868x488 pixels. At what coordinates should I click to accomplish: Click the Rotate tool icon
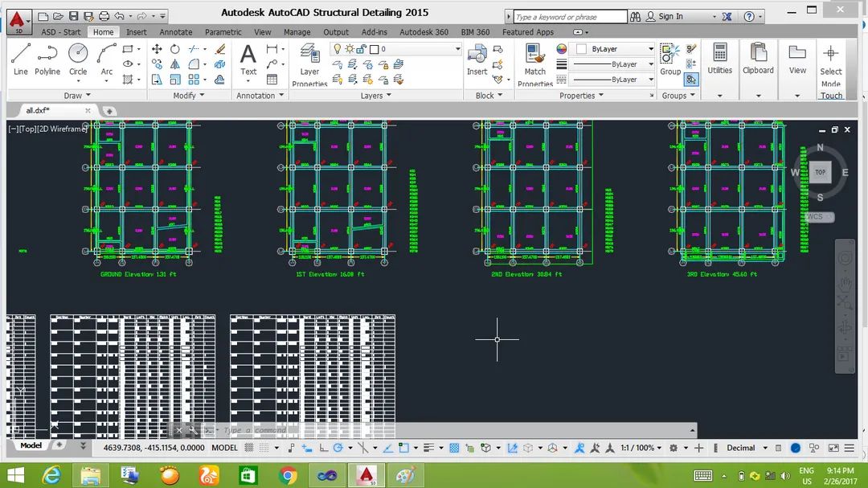175,49
